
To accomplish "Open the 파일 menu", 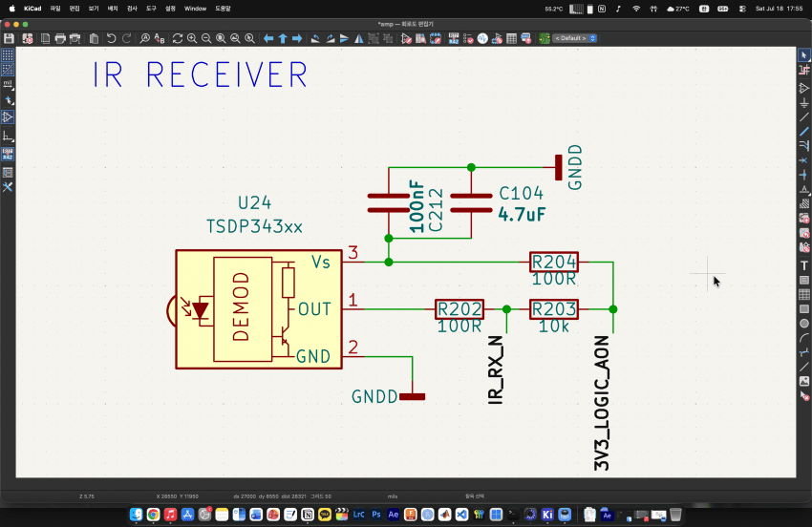I will point(55,9).
